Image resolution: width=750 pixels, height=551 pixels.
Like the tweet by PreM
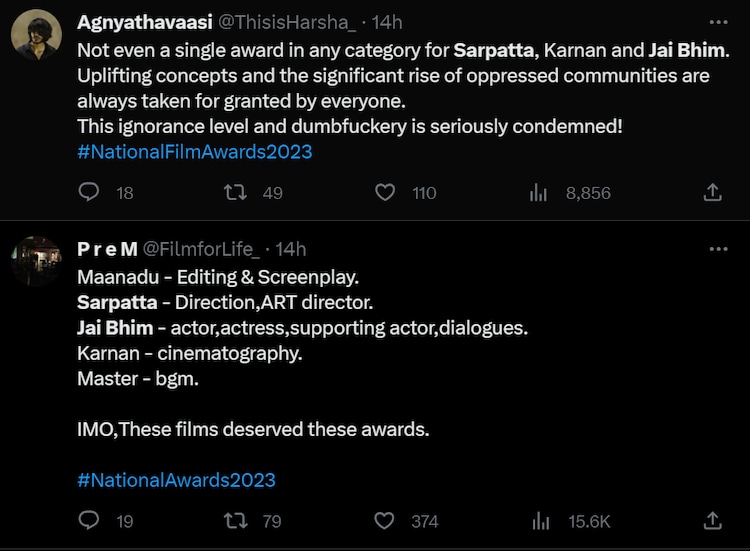click(385, 521)
